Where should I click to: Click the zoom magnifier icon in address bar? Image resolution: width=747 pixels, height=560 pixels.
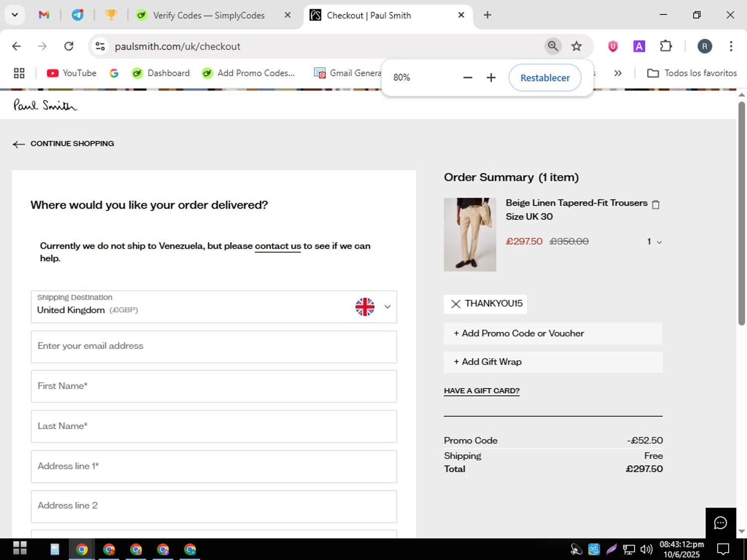[553, 46]
